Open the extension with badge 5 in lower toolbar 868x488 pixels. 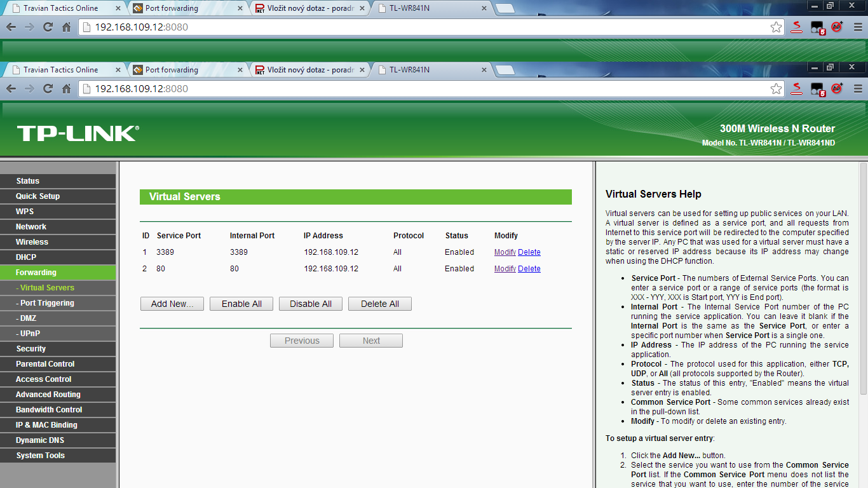pyautogui.click(x=818, y=89)
